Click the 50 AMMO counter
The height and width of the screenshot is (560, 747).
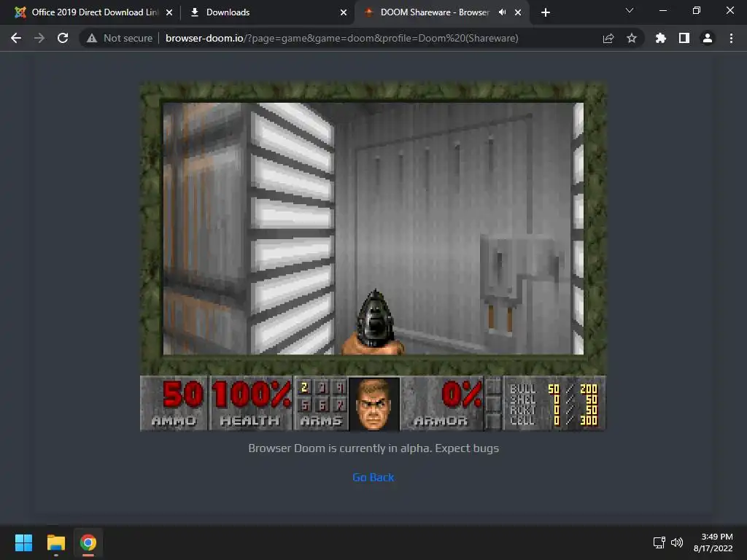pyautogui.click(x=174, y=402)
